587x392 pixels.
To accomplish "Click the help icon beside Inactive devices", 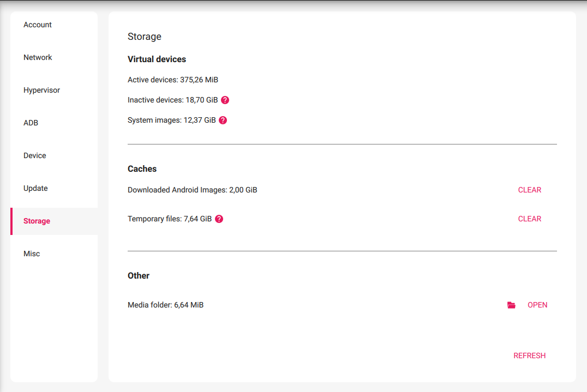I will pos(225,100).
